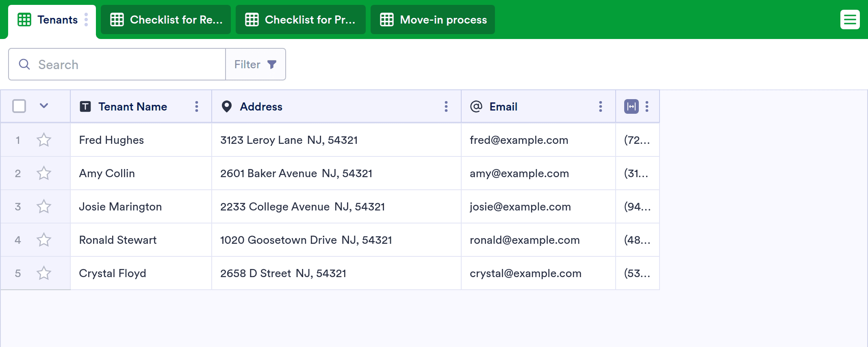Open the Checklist for Re... tab
This screenshot has width=868, height=347.
tap(166, 20)
